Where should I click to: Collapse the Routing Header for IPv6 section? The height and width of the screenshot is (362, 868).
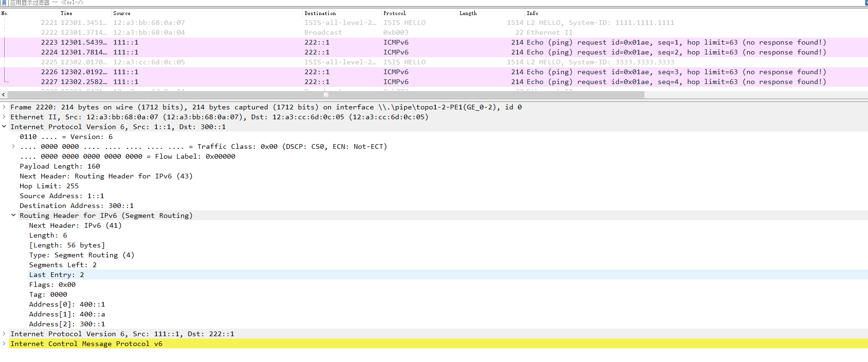pyautogui.click(x=14, y=216)
